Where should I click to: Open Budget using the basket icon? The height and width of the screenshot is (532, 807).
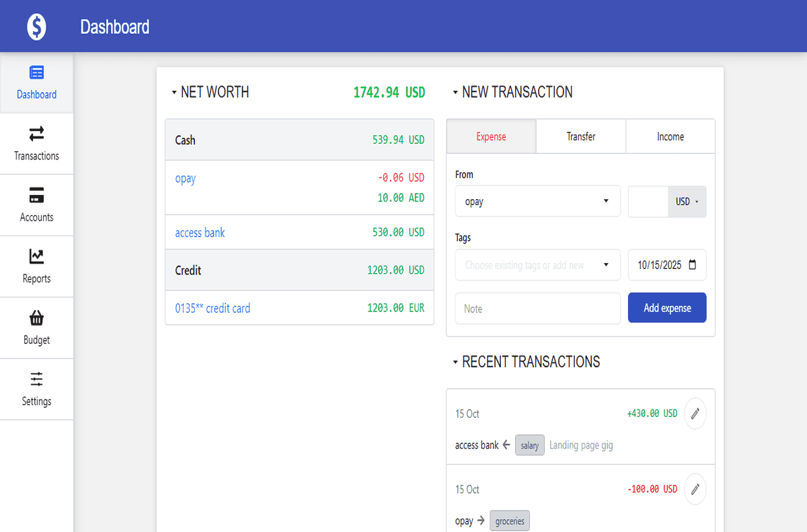pyautogui.click(x=36, y=317)
